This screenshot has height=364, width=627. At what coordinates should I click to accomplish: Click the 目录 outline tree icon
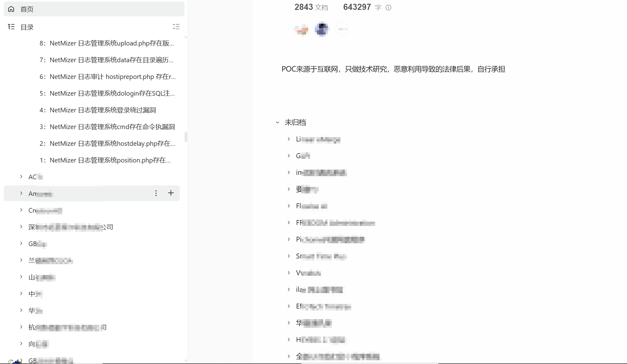[x=11, y=27]
